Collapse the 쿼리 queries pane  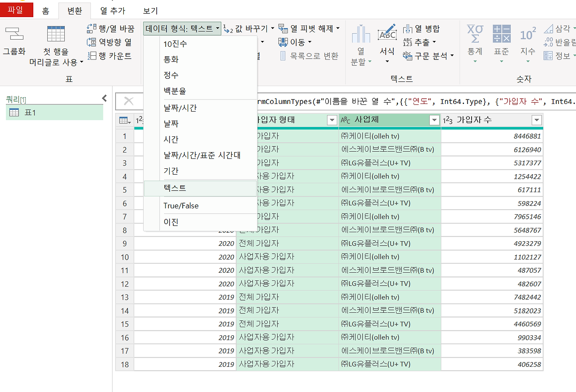(x=104, y=98)
